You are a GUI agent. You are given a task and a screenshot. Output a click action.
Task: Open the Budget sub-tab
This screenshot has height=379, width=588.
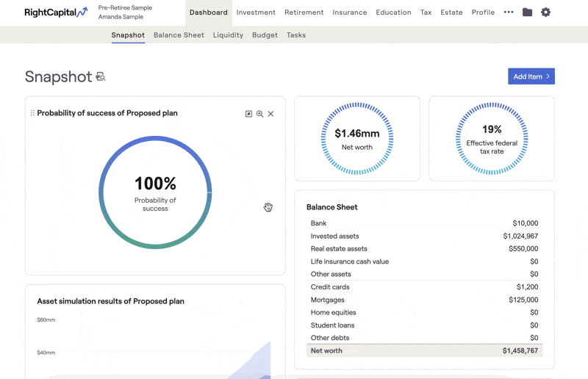(x=265, y=35)
